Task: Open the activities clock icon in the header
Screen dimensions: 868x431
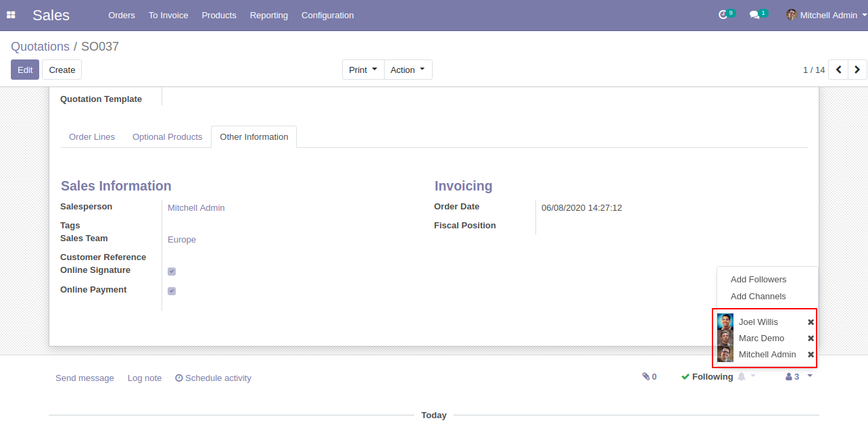Action: (x=723, y=15)
